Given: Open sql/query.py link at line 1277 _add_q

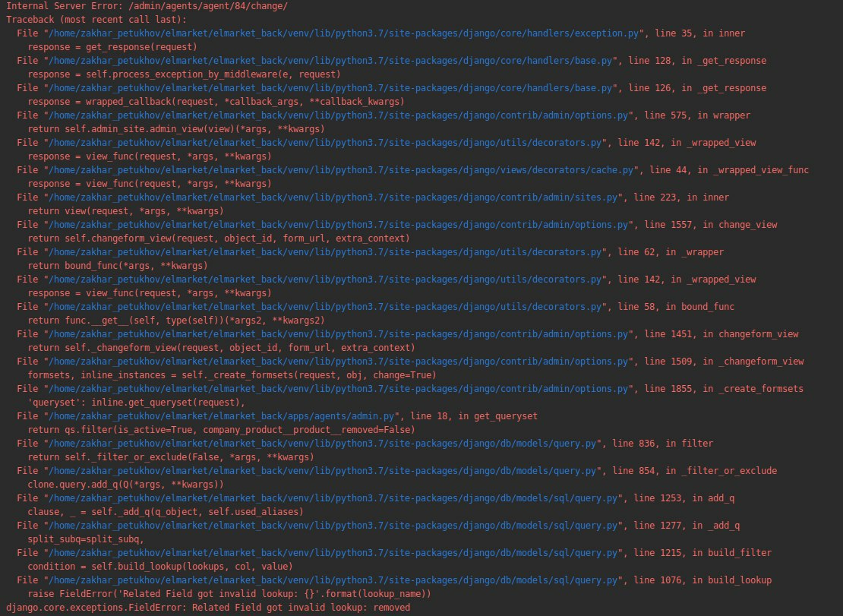Looking at the screenshot, I should tap(333, 526).
